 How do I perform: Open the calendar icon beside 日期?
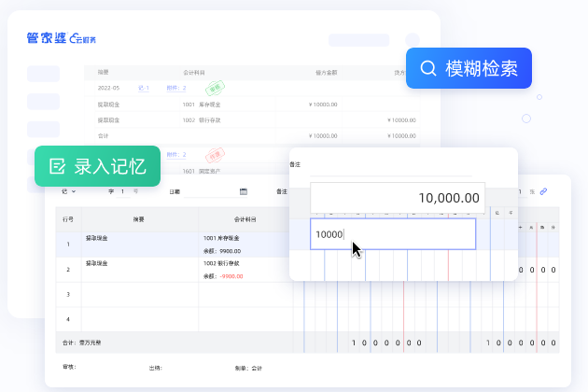(x=244, y=191)
